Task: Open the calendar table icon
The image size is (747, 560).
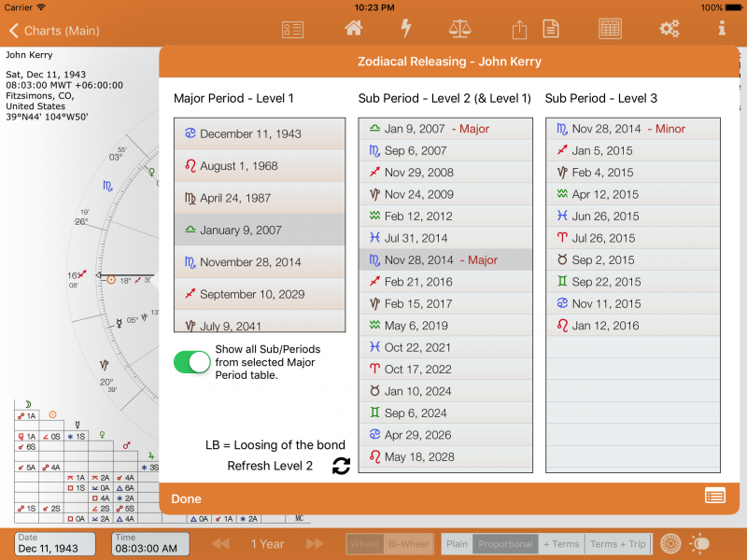Action: [x=610, y=29]
